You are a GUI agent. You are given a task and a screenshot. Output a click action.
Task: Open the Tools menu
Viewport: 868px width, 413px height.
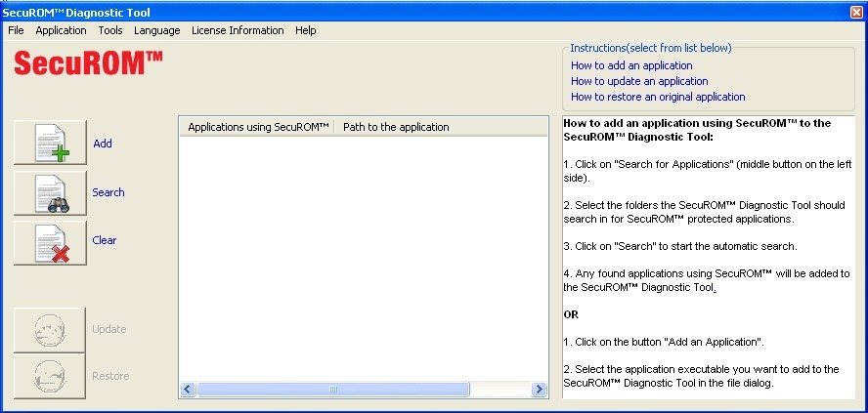(x=110, y=30)
